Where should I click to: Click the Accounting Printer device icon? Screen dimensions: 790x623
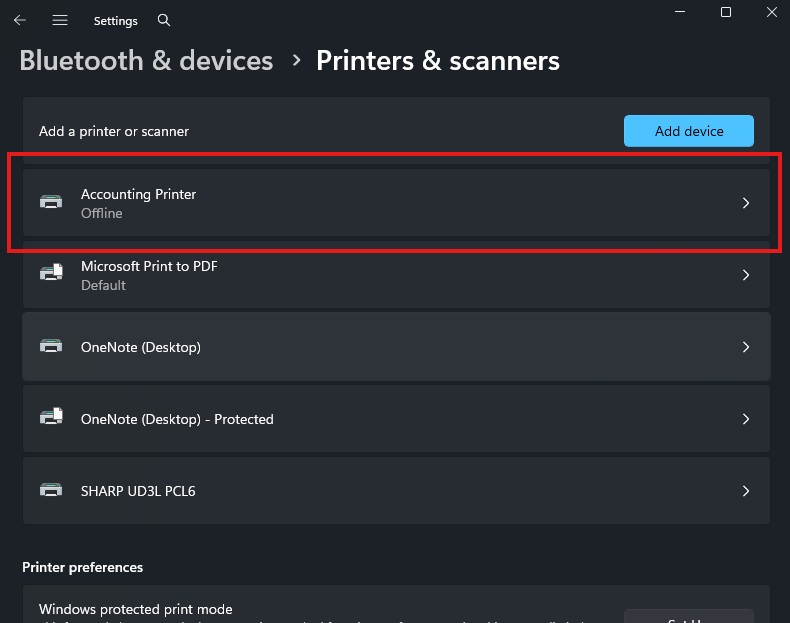(51, 202)
